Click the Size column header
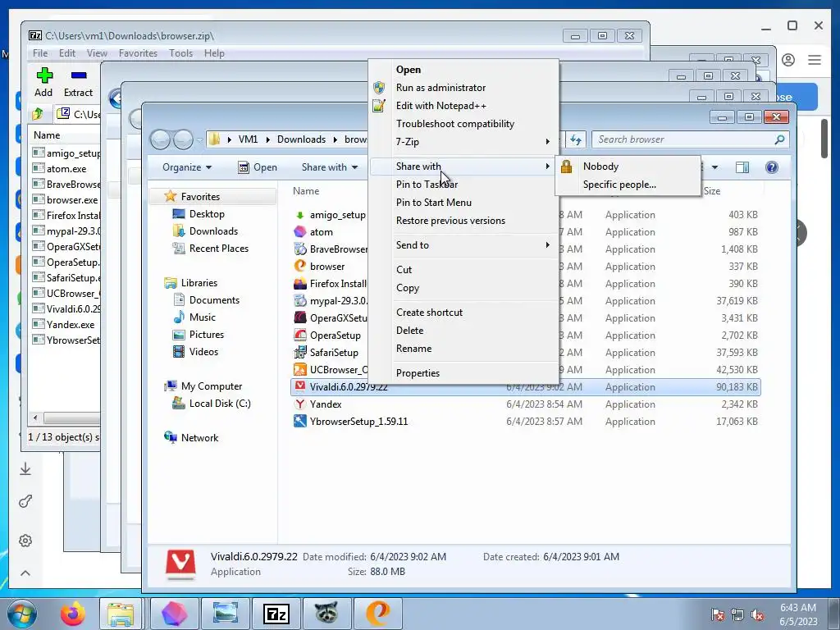 712,191
